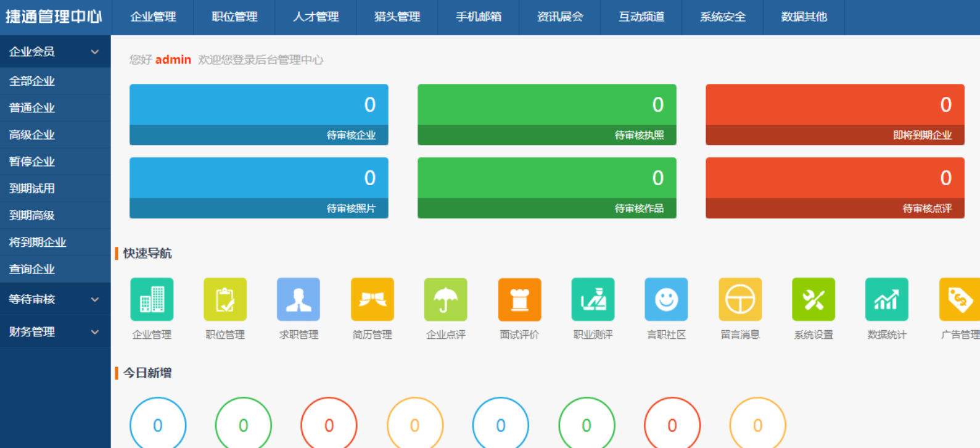Click the blue 待审核企业 stat card
The height and width of the screenshot is (448, 980).
tap(258, 115)
